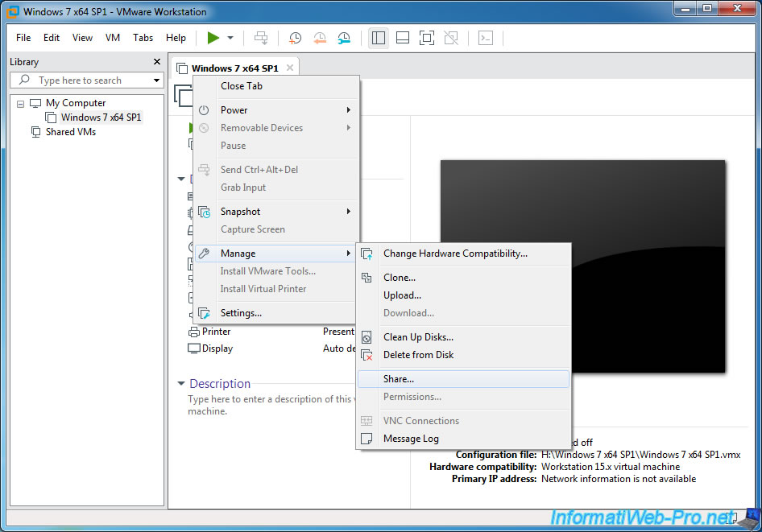The image size is (762, 532).
Task: Click the Clone menu icon
Action: [367, 278]
